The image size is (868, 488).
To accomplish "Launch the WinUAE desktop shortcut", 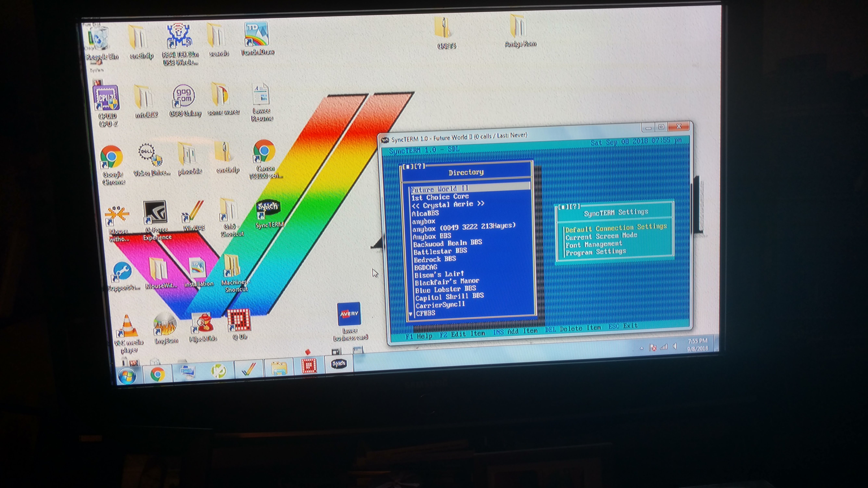I will [x=193, y=216].
